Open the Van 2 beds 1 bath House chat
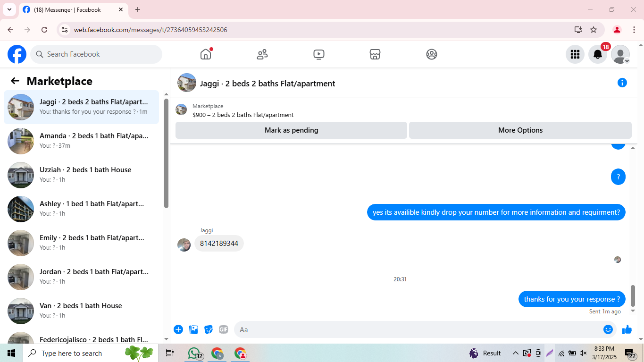This screenshot has height=362, width=644. click(81, 311)
